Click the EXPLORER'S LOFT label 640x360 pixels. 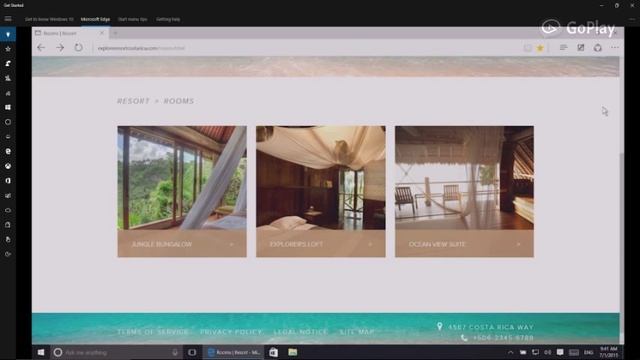(296, 244)
